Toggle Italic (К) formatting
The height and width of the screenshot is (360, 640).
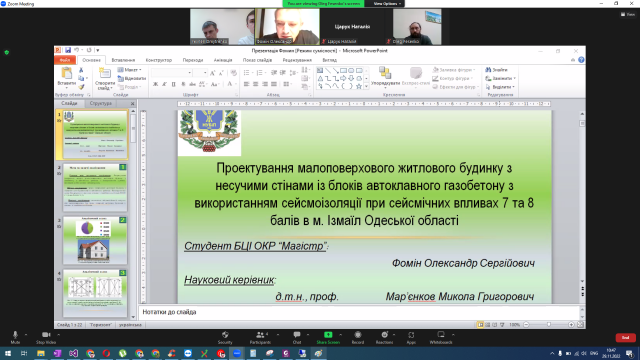(164, 84)
